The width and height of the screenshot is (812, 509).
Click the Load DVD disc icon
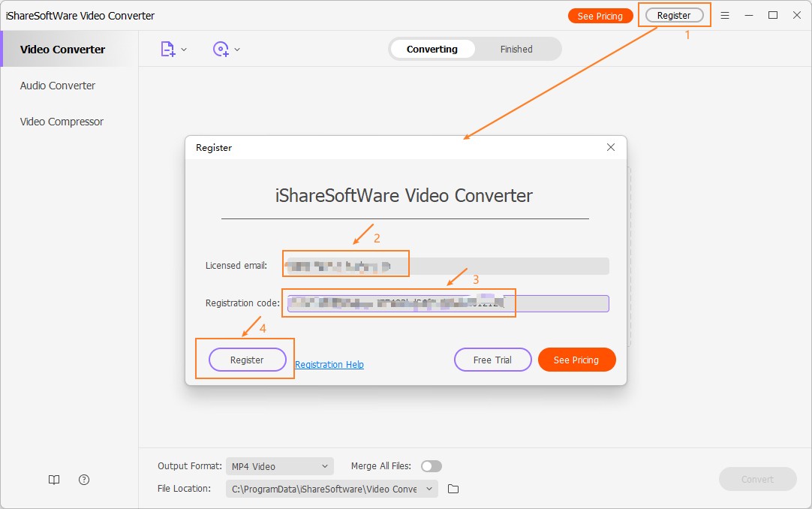tap(221, 50)
